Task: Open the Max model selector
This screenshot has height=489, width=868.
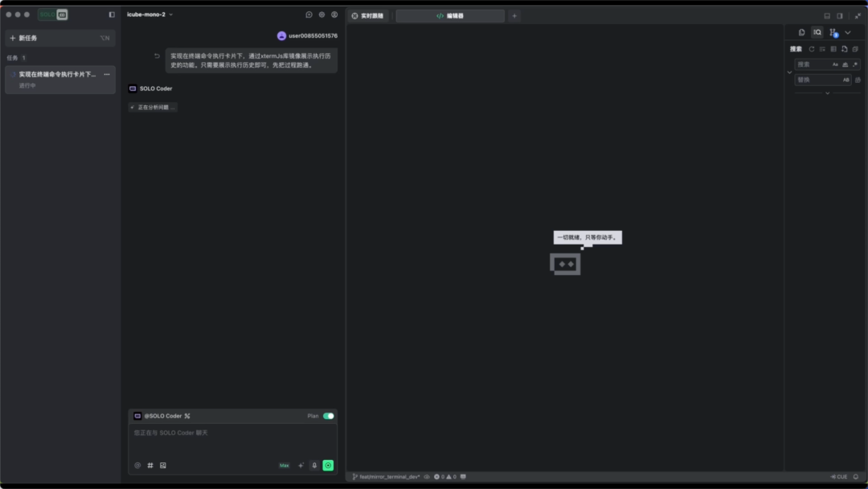Action: 284,466
